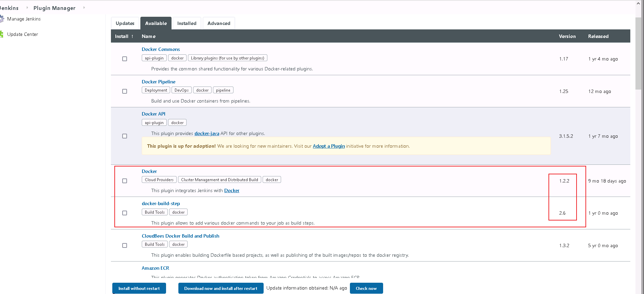Click api-plugin tag under Docker Commons
Viewport: 644px width, 294px height.
[x=154, y=58]
